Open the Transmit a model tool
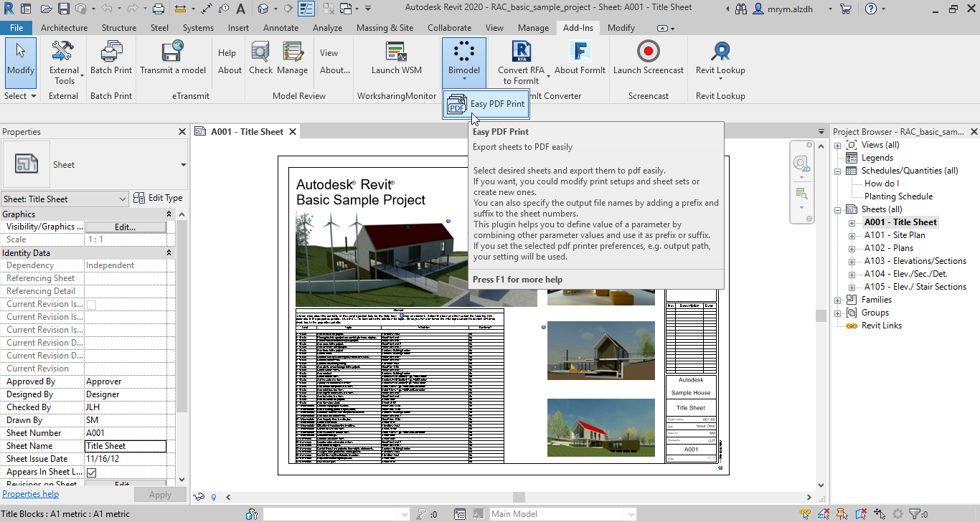This screenshot has width=980, height=522. click(172, 53)
